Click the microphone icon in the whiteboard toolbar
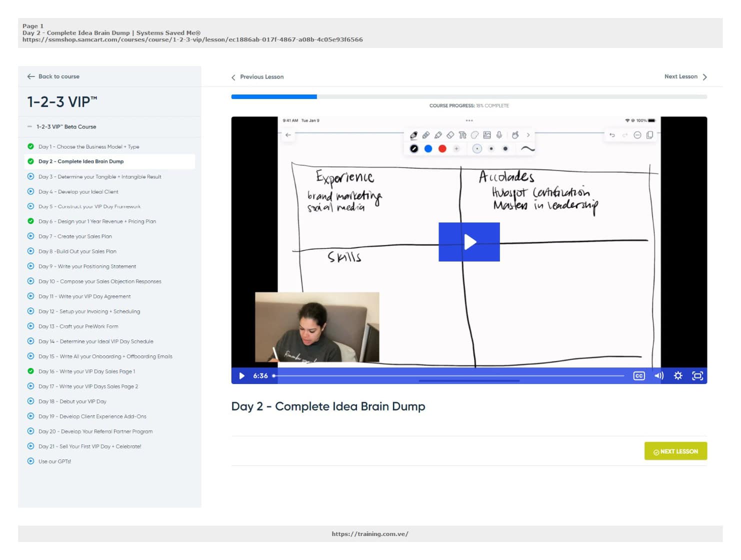This screenshot has height=560, width=741. pos(499,135)
